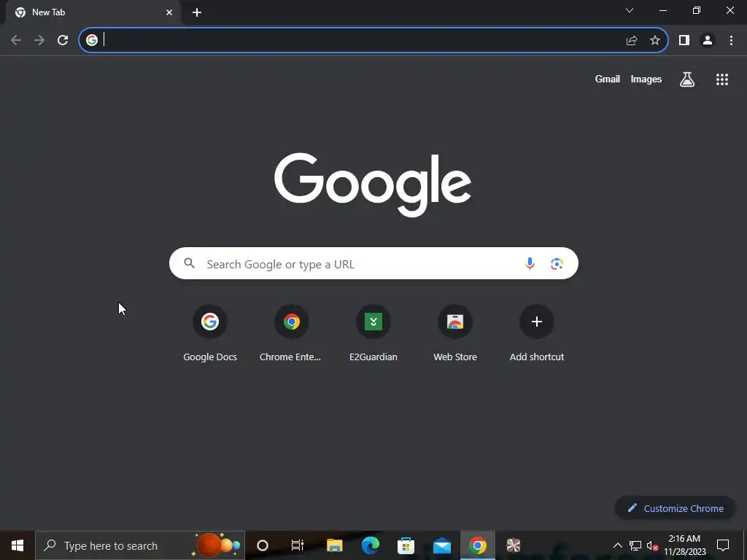This screenshot has width=747, height=560.
Task: Open Microsoft Store from taskbar
Action: pyautogui.click(x=406, y=545)
